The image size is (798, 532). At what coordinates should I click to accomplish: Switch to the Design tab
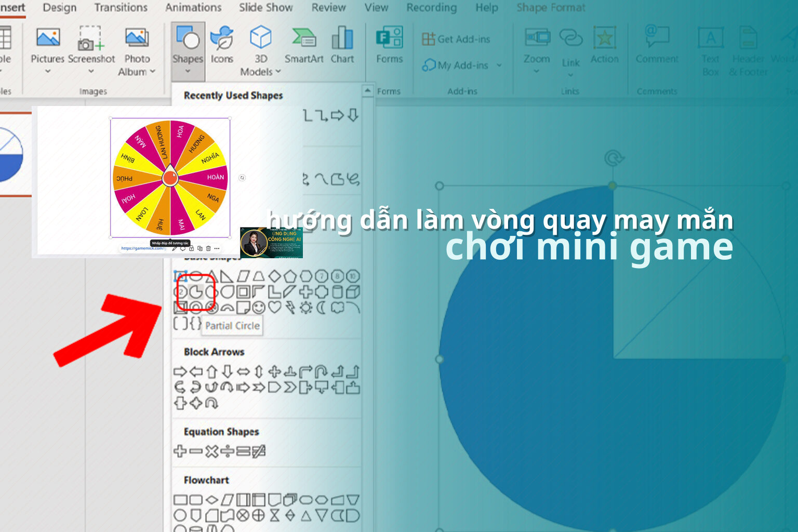pyautogui.click(x=59, y=8)
